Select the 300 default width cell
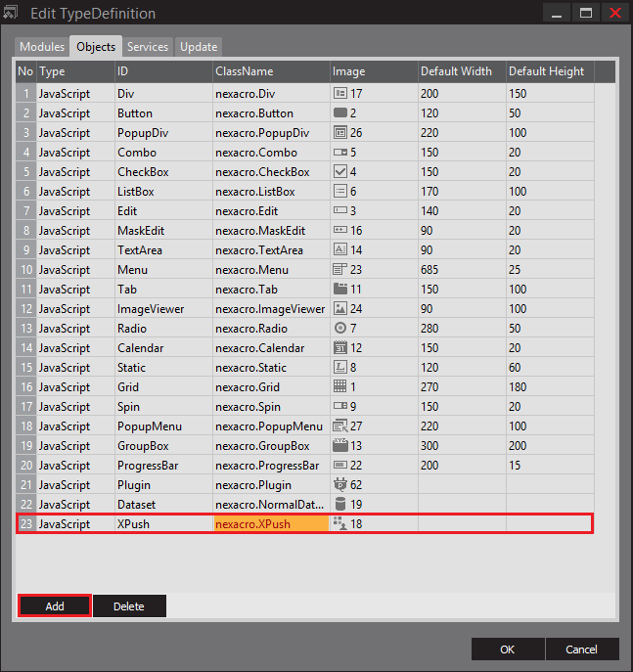 (462, 446)
